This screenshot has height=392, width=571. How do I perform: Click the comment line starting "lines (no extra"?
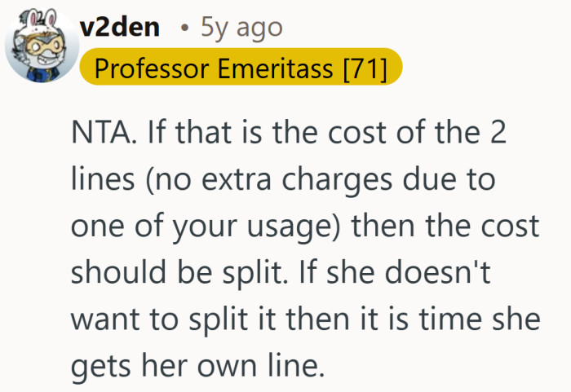tap(283, 180)
